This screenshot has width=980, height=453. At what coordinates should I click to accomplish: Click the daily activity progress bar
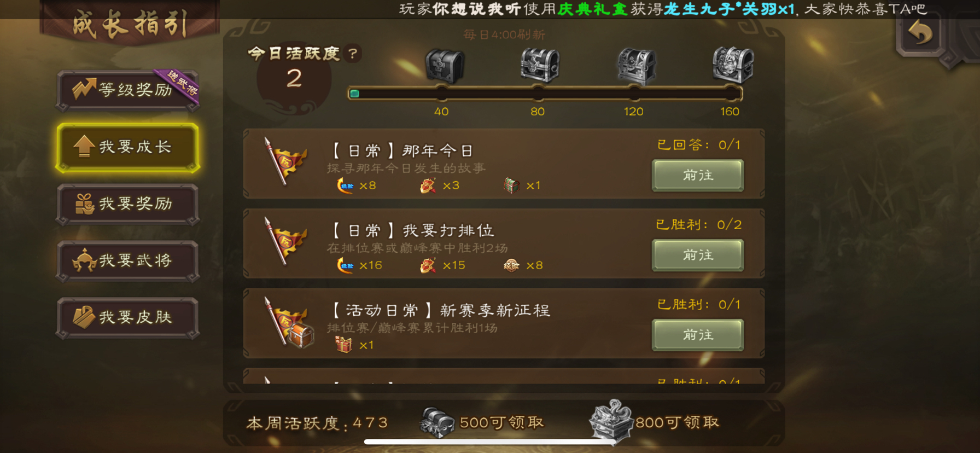[545, 94]
